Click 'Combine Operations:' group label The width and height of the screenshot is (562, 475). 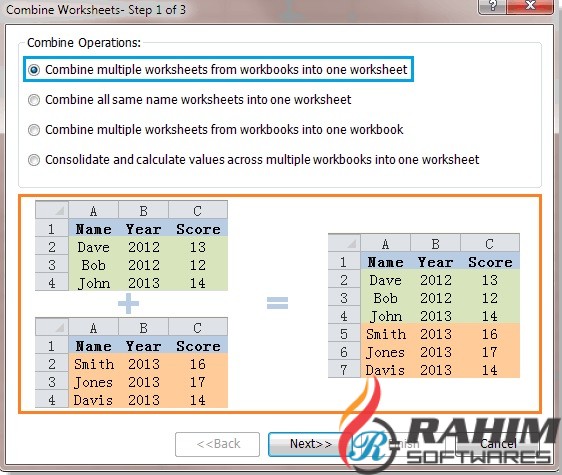[x=84, y=43]
